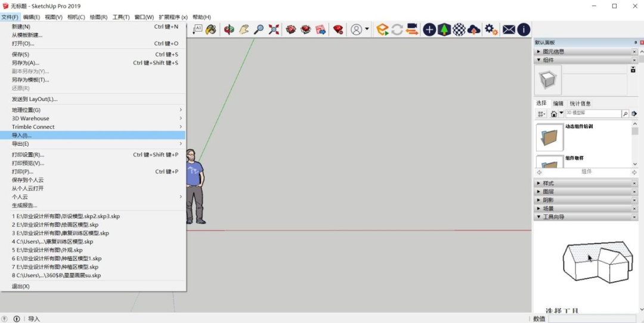The height and width of the screenshot is (323, 644).
Task: Click the camera swap arrows icon
Action: point(412,29)
